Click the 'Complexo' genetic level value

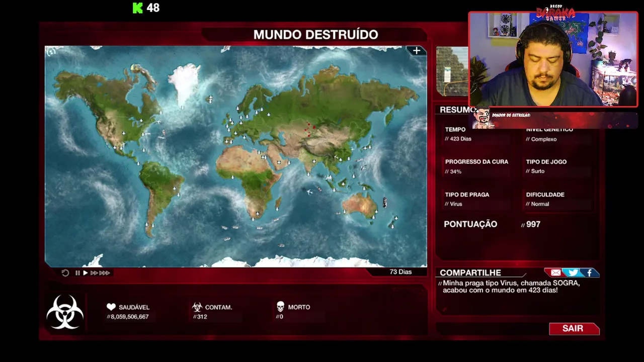[x=544, y=139]
